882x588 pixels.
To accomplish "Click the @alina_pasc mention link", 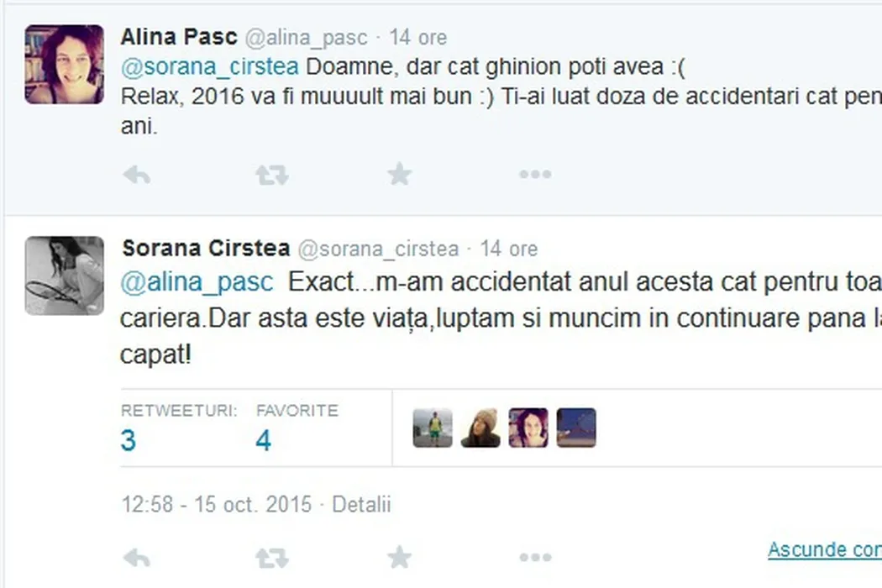I will click(x=197, y=282).
